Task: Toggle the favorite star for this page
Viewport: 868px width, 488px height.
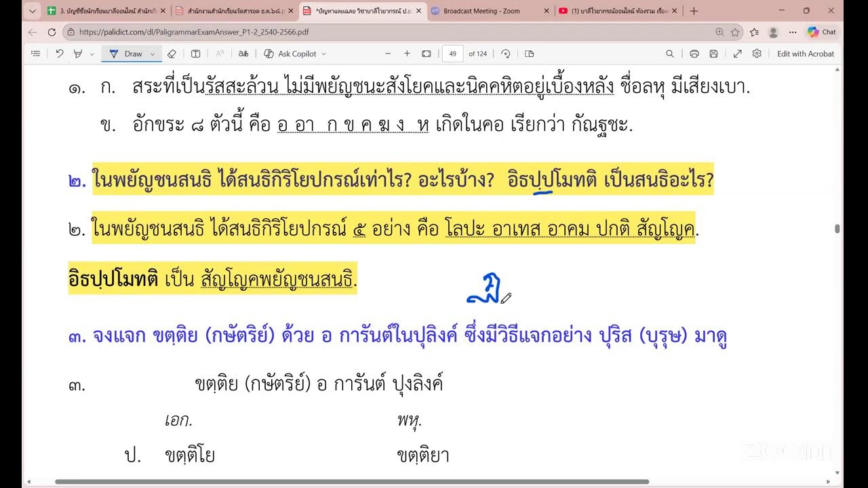Action: point(735,32)
